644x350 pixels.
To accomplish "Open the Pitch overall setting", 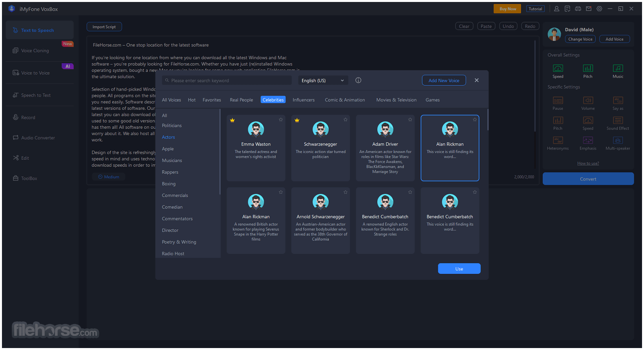I will tap(588, 71).
